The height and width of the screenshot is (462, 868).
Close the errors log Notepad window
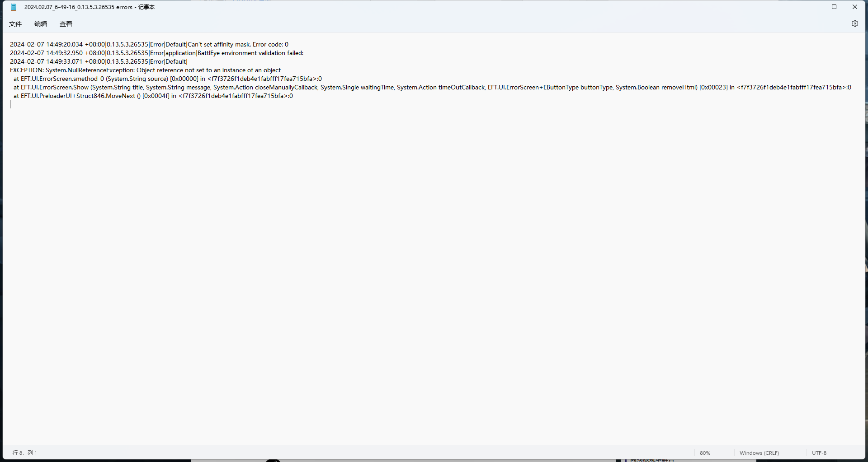(854, 7)
